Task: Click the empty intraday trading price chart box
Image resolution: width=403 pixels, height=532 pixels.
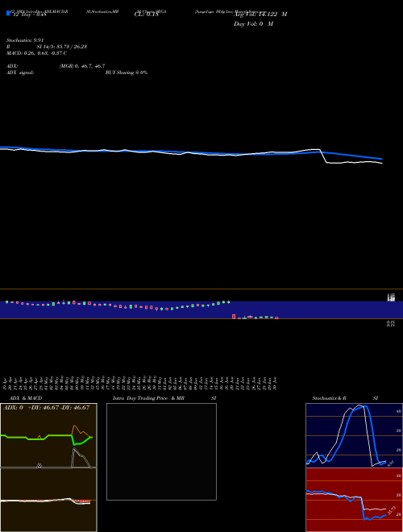Action: pos(161,451)
